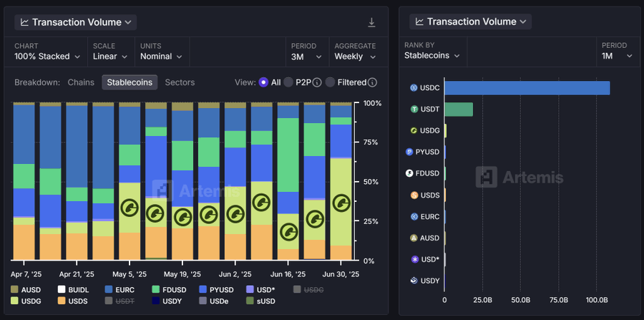Select the All view radio button
This screenshot has width=644, height=320.
click(263, 82)
